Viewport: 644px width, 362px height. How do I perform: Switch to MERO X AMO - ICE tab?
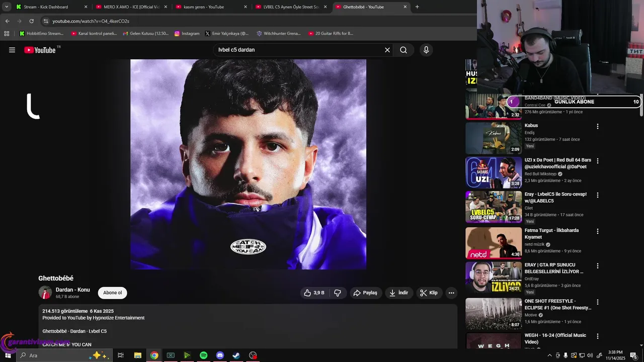132,7
